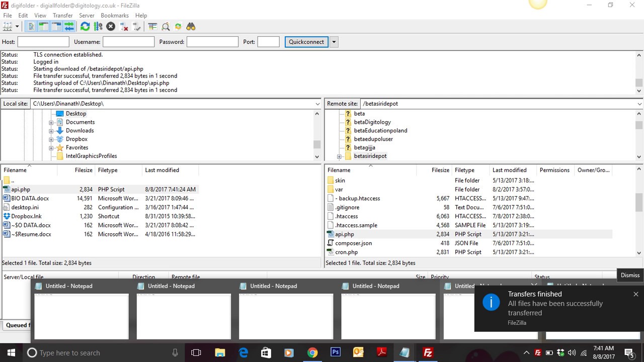
Task: Toggle the message log display
Action: (x=31, y=27)
